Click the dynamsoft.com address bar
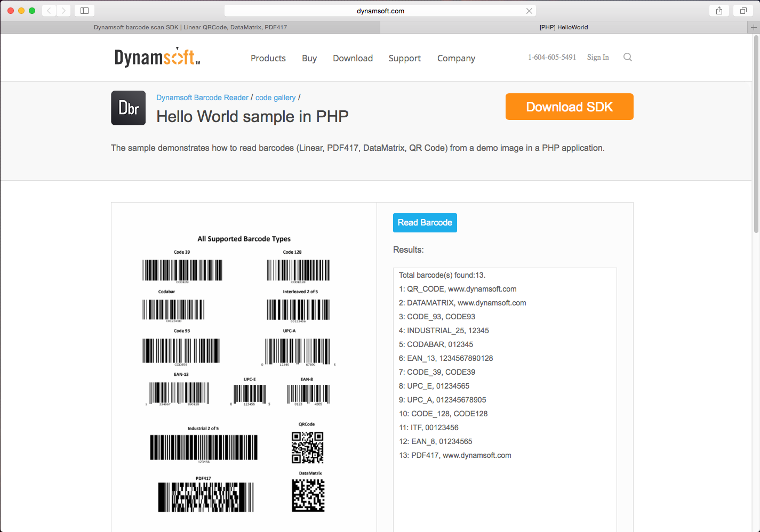 coord(380,11)
